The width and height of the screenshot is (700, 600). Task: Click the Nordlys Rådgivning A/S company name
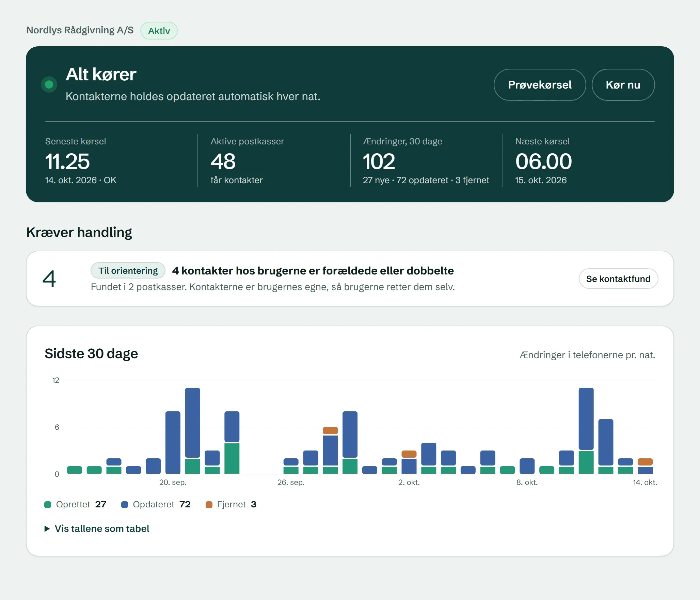pyautogui.click(x=80, y=30)
